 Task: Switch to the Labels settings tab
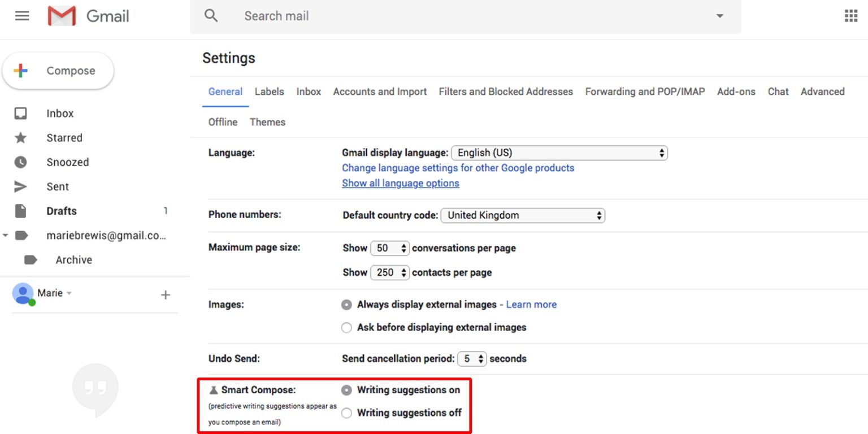click(x=270, y=92)
